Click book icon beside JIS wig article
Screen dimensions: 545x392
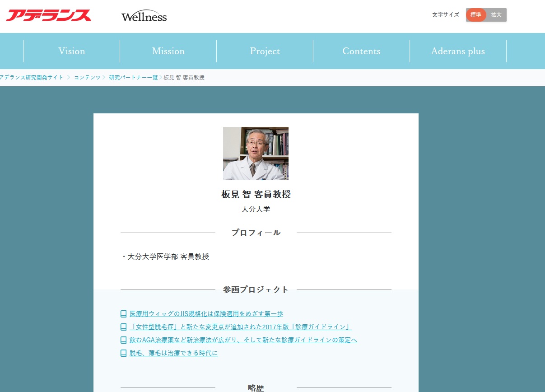(x=123, y=314)
